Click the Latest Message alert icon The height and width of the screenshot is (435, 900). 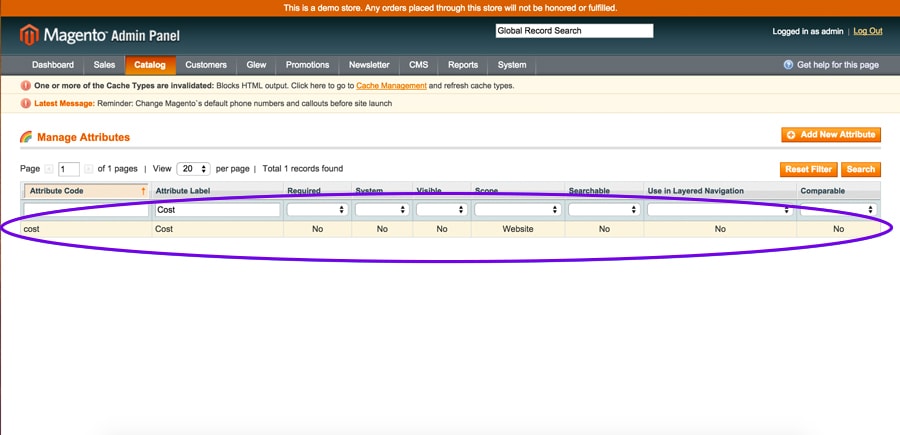(26, 103)
